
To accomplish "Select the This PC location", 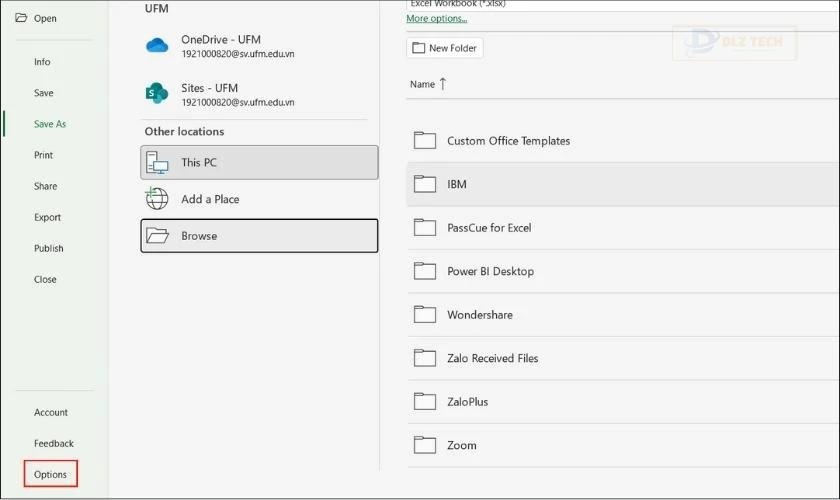I will pos(259,162).
